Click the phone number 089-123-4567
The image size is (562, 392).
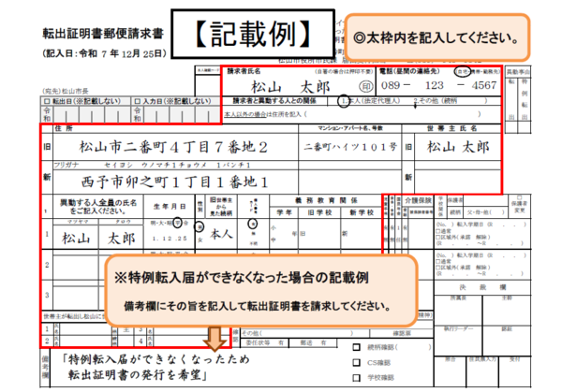[x=438, y=85]
